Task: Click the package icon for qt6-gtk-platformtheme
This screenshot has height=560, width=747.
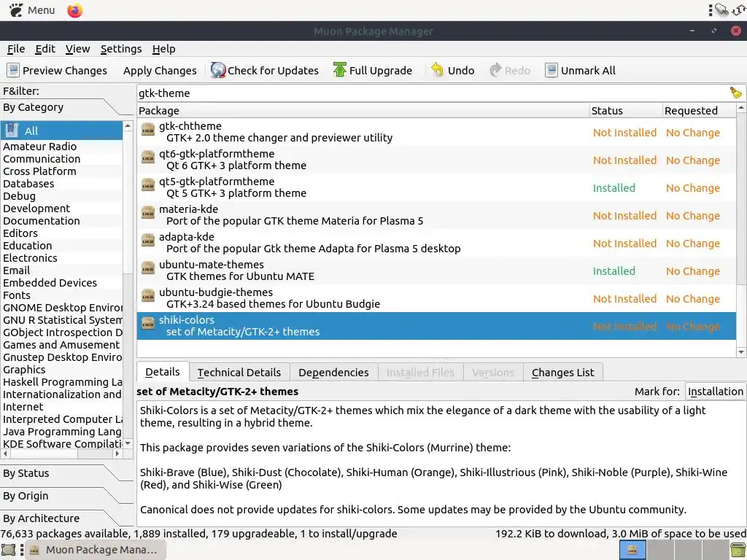Action: coord(148,157)
